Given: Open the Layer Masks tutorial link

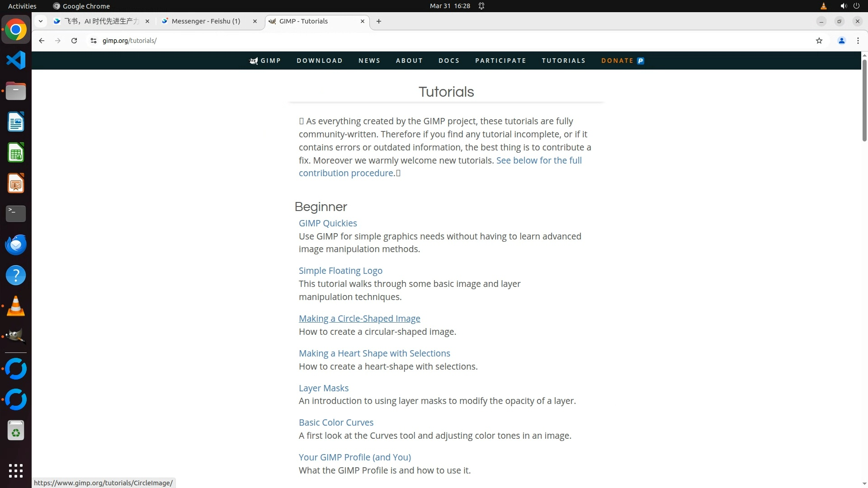Looking at the screenshot, I should pos(323,388).
